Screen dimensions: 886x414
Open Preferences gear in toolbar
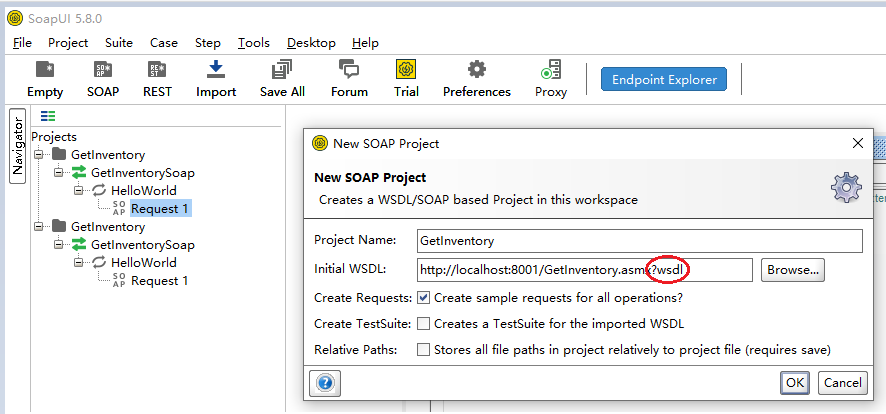[x=476, y=79]
